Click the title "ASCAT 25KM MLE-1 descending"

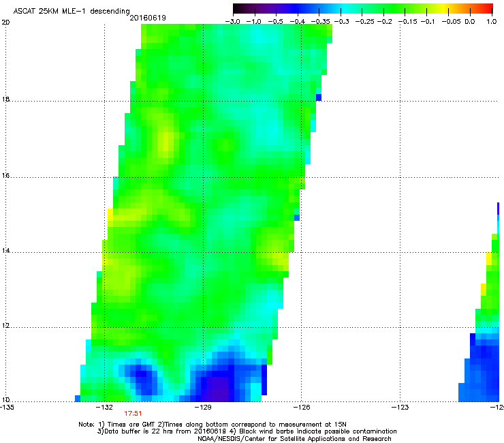click(x=72, y=11)
